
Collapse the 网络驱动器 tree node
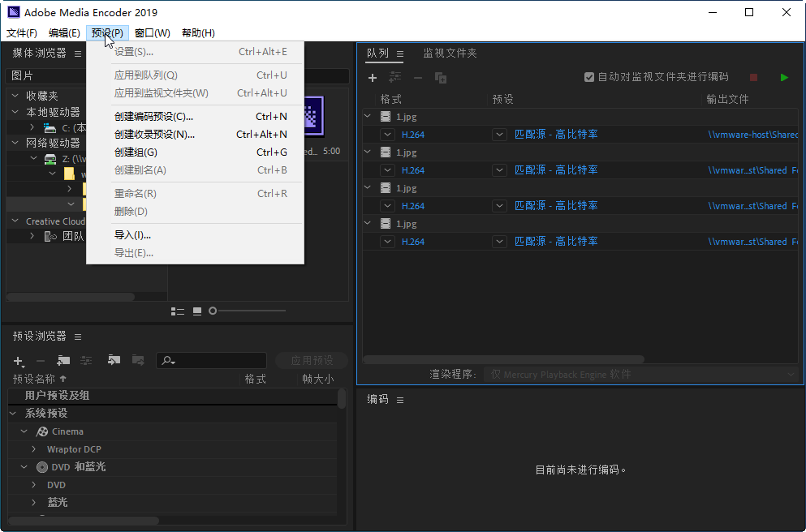point(15,143)
